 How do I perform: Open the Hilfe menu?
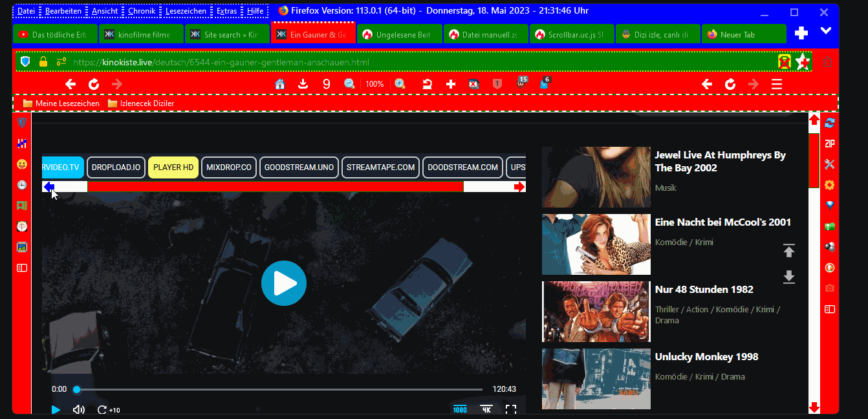[255, 11]
